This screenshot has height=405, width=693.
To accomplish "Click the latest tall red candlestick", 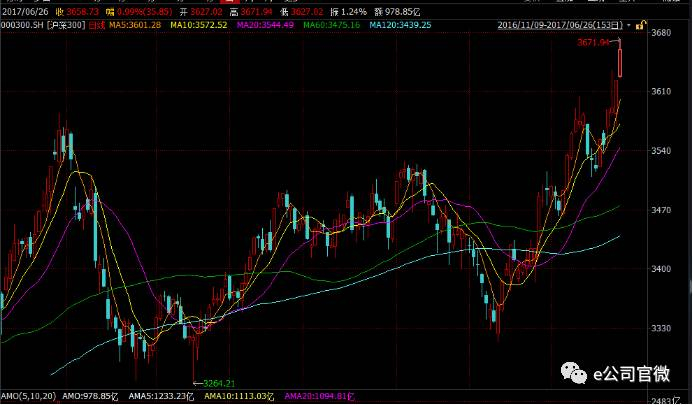I will [x=620, y=62].
